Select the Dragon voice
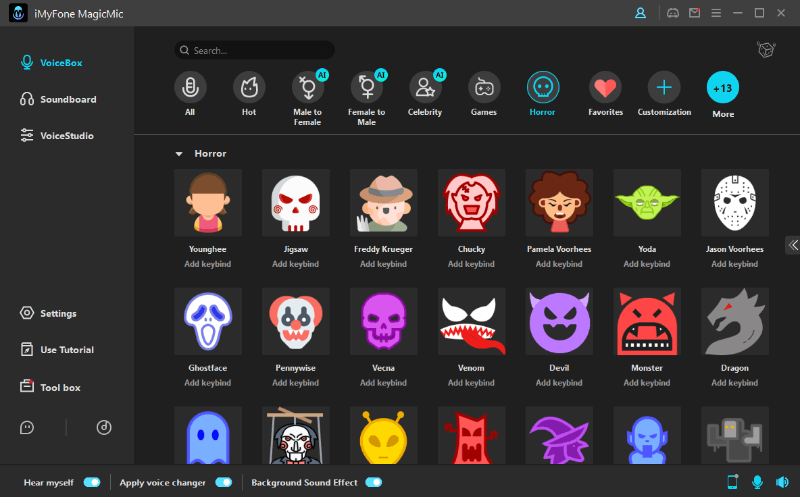 (x=735, y=321)
